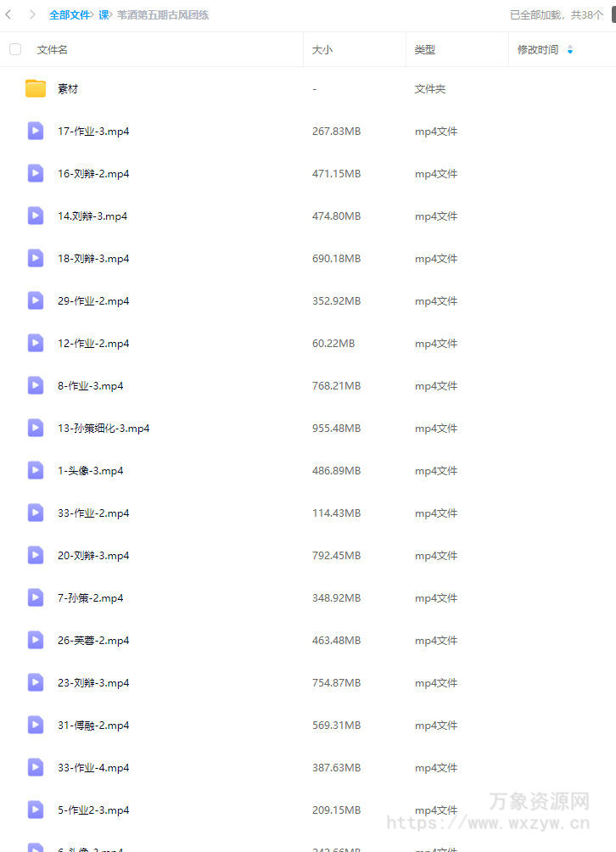The height and width of the screenshot is (852, 616).
Task: Click video icon for 13-孙策细化-3.mp4
Action: pyautogui.click(x=36, y=428)
